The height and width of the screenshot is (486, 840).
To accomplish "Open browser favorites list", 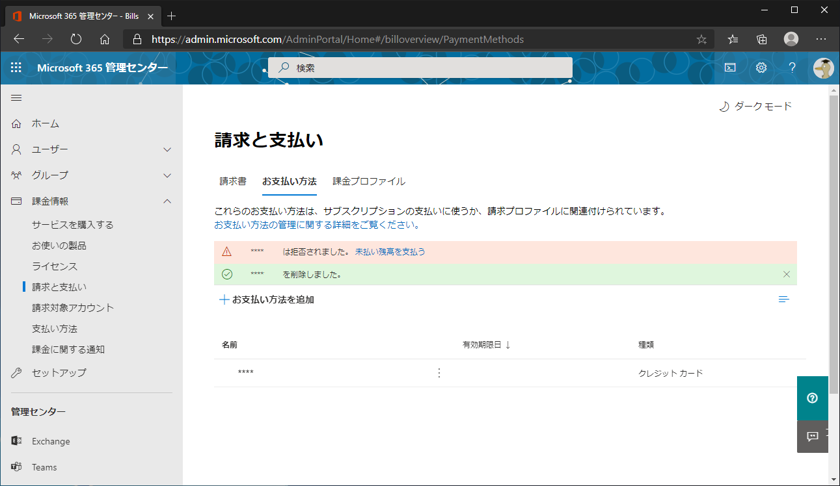I will 733,39.
